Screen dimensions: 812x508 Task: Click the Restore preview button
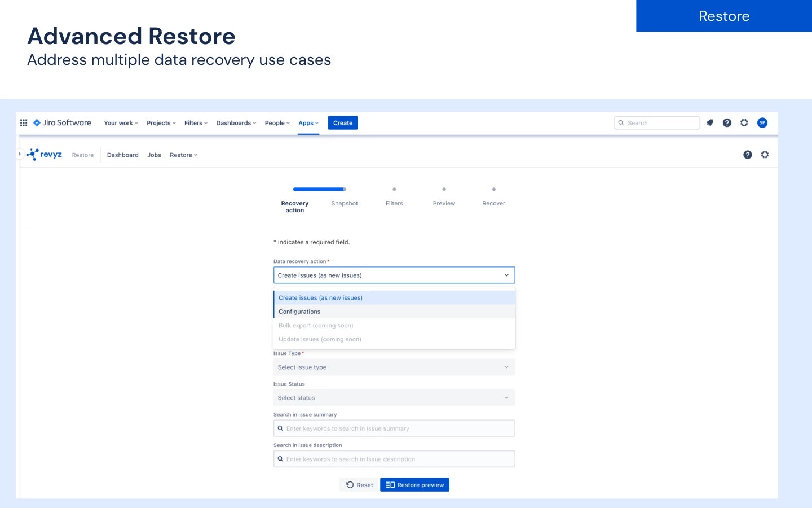[x=415, y=485]
